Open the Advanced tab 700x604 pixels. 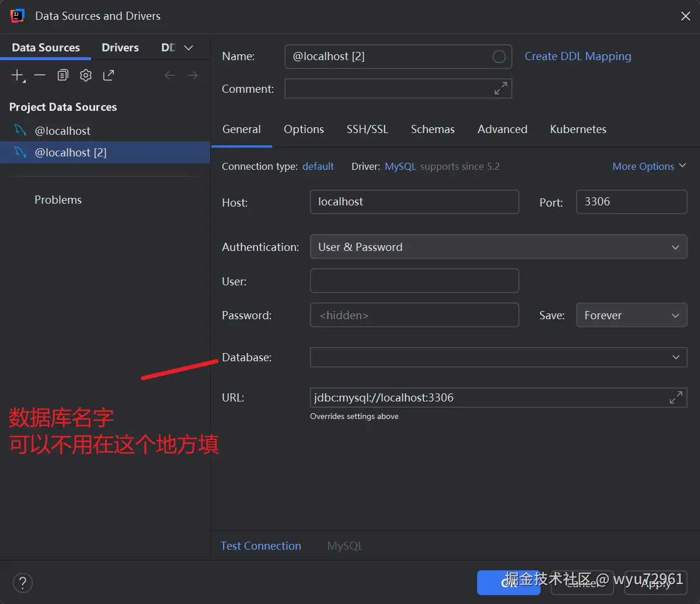[502, 130]
